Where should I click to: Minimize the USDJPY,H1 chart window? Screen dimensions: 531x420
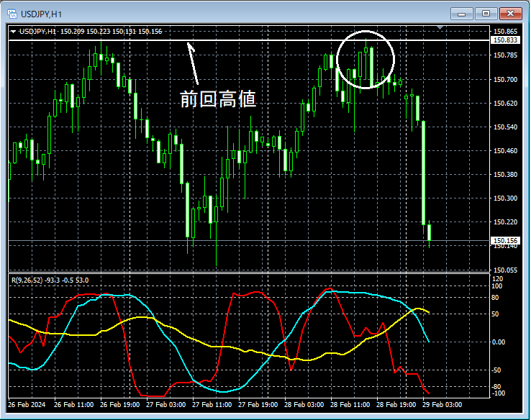(x=462, y=14)
